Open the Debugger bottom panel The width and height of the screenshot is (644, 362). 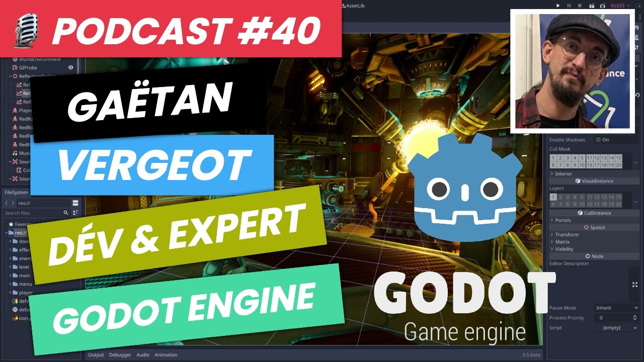click(x=120, y=355)
